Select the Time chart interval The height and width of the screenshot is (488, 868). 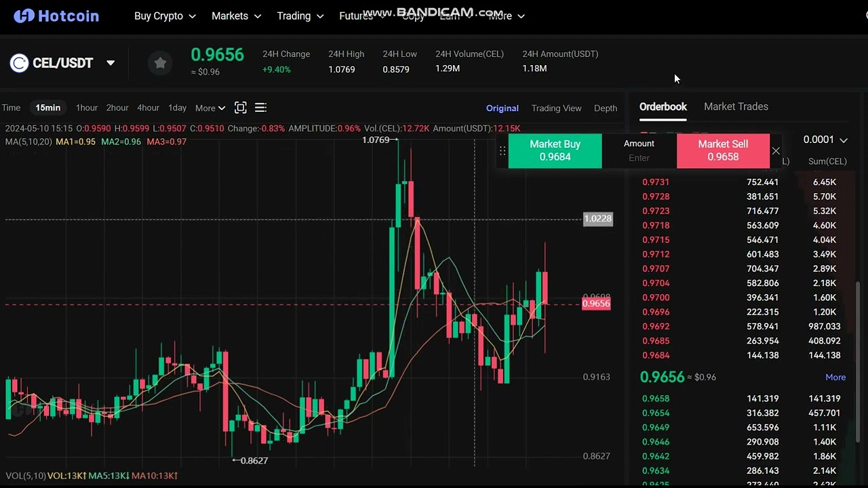click(x=11, y=108)
